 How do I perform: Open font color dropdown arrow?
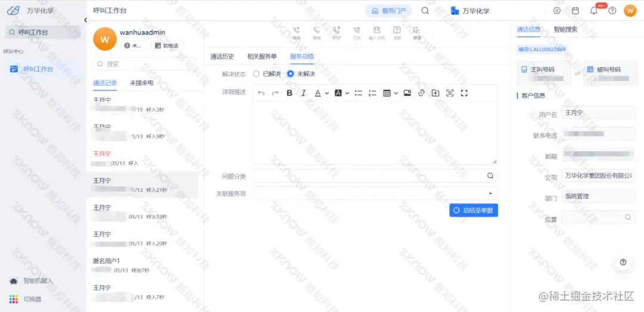pos(327,93)
